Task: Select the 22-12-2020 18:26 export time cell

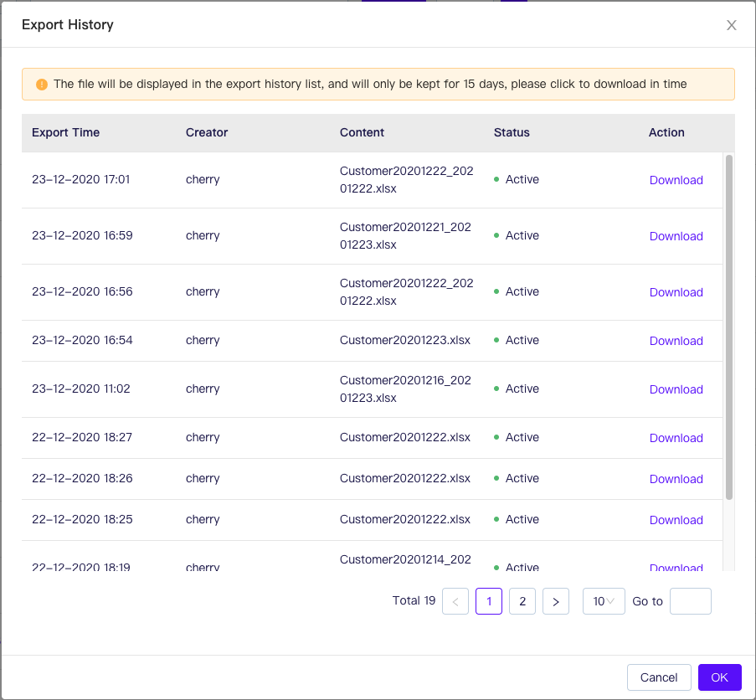Action: click(x=82, y=478)
